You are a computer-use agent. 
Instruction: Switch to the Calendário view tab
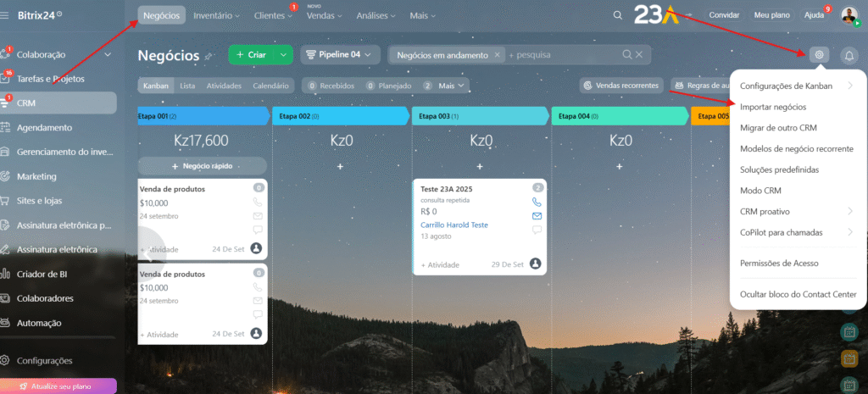tap(270, 86)
